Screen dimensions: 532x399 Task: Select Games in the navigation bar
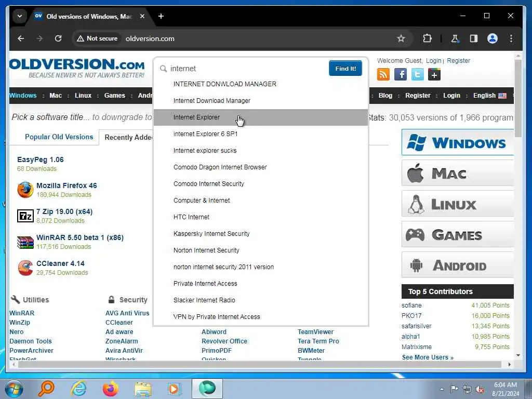115,96
